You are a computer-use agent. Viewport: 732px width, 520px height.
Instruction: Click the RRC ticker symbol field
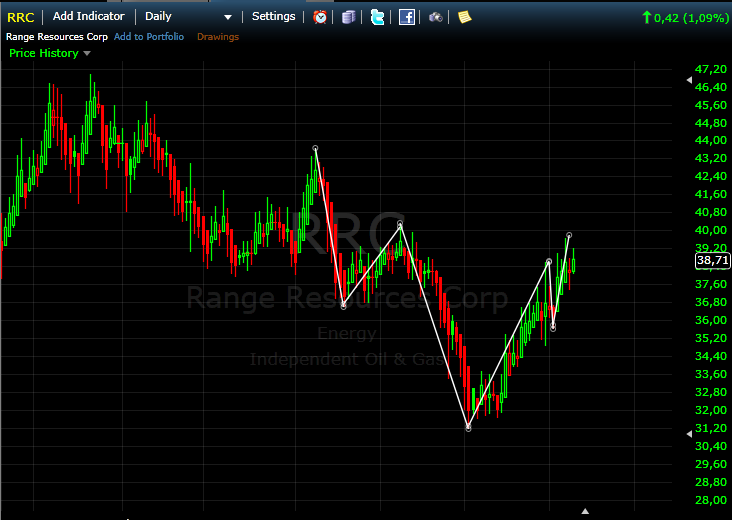(x=20, y=17)
